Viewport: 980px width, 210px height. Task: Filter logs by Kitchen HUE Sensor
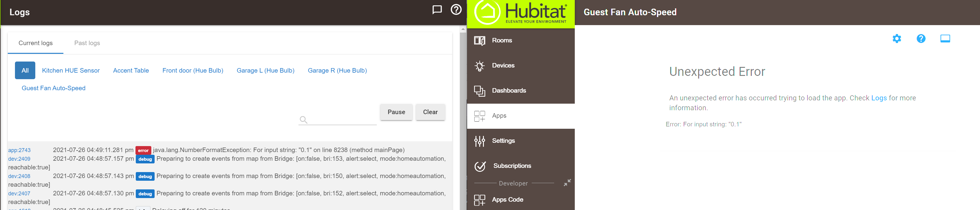pyautogui.click(x=71, y=70)
